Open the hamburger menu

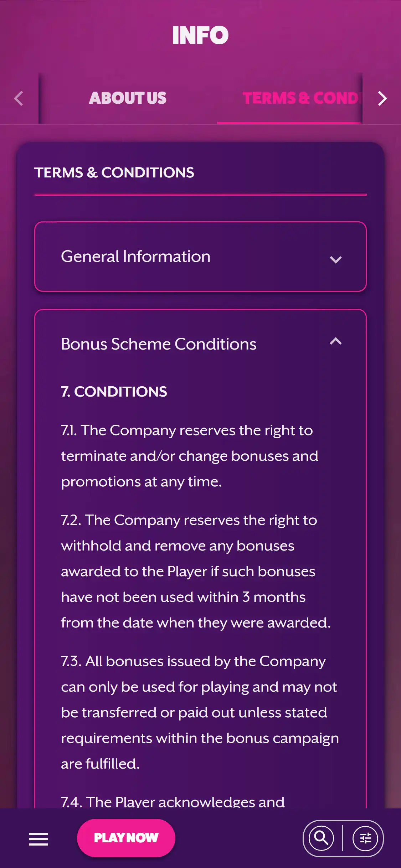(x=38, y=839)
